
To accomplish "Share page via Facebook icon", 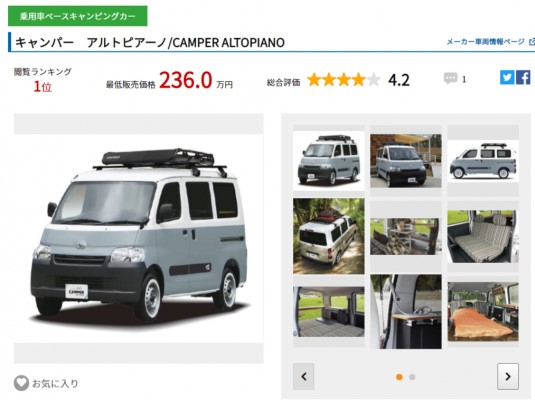I will (x=523, y=77).
